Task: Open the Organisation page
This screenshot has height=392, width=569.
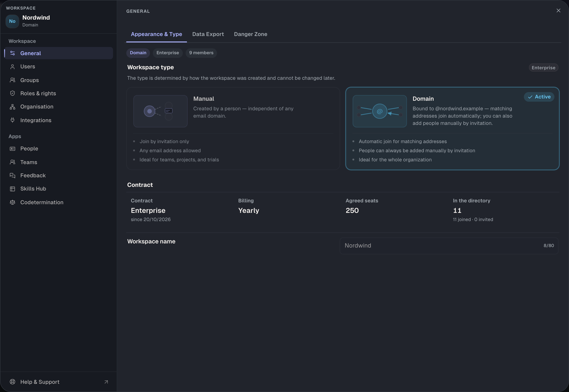Action: tap(59, 107)
